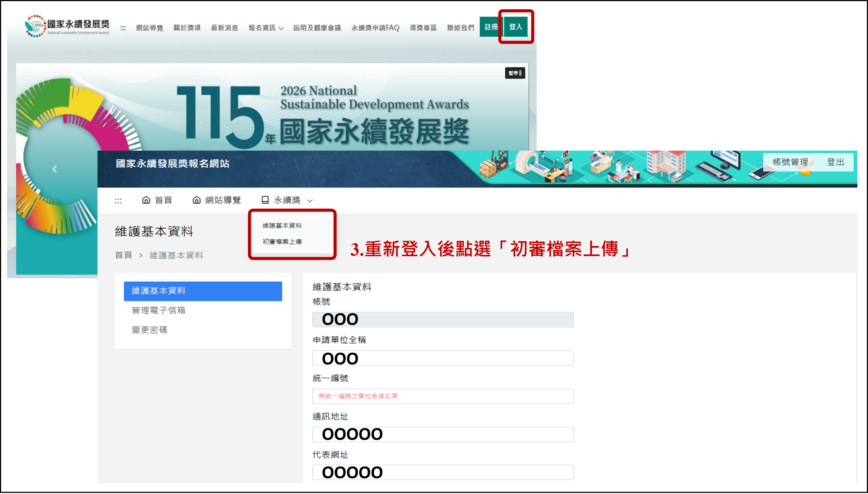Screen dimensions: 868x494
Task: Click the 代表網址 input field
Action: pos(443,473)
